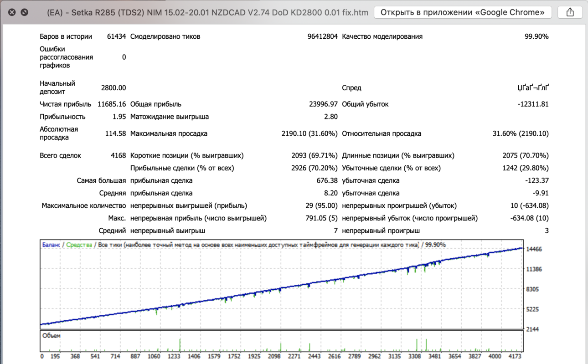The width and height of the screenshot is (588, 364).
Task: Select the short positions value '2093 (69.71%)'
Action: [315, 155]
